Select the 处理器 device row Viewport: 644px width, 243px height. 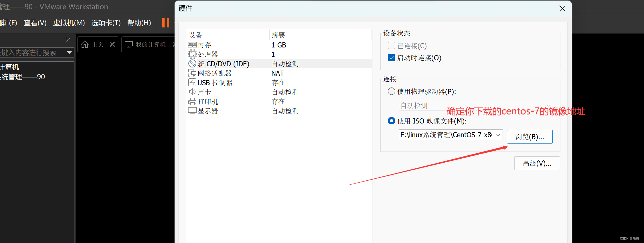tap(279, 54)
